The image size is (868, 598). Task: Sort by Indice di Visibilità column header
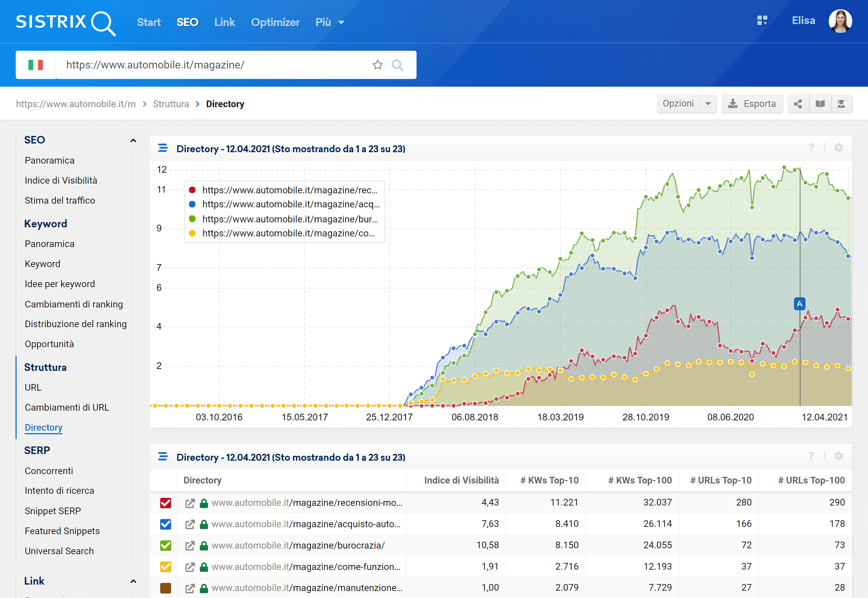pos(461,480)
